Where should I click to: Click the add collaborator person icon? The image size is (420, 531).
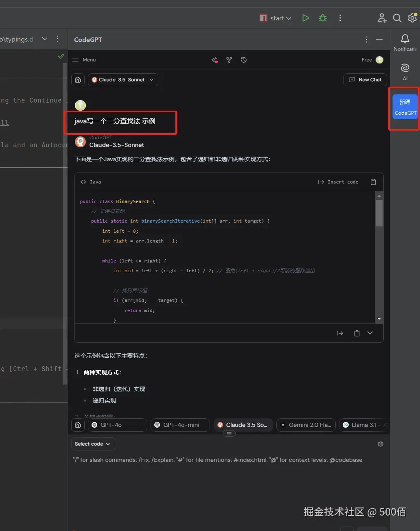pos(382,18)
